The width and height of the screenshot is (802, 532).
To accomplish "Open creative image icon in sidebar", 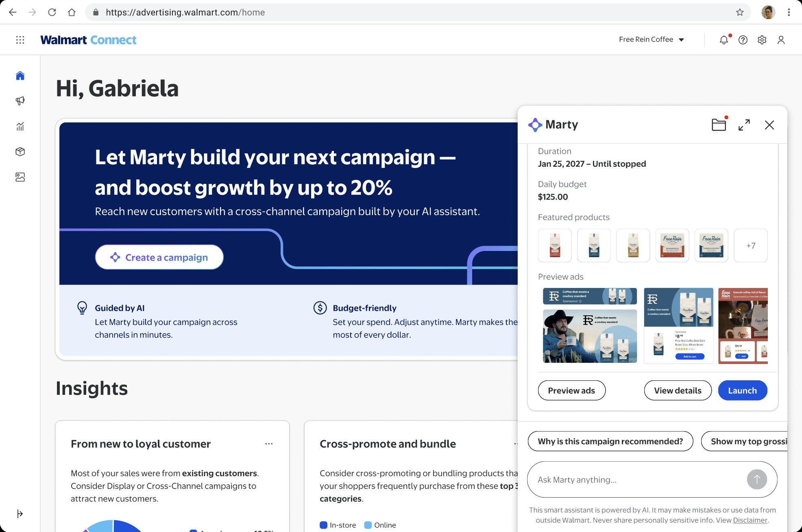I will coord(20,177).
